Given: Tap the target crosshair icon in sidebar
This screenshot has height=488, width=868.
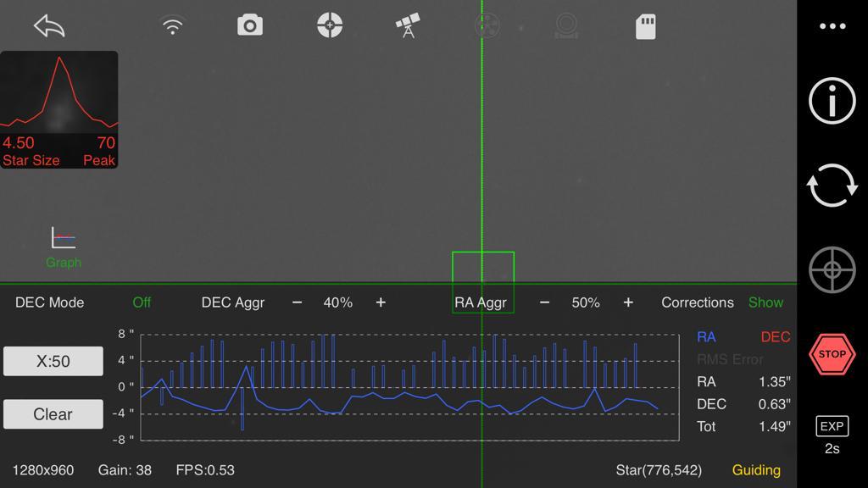Looking at the screenshot, I should pos(832,271).
